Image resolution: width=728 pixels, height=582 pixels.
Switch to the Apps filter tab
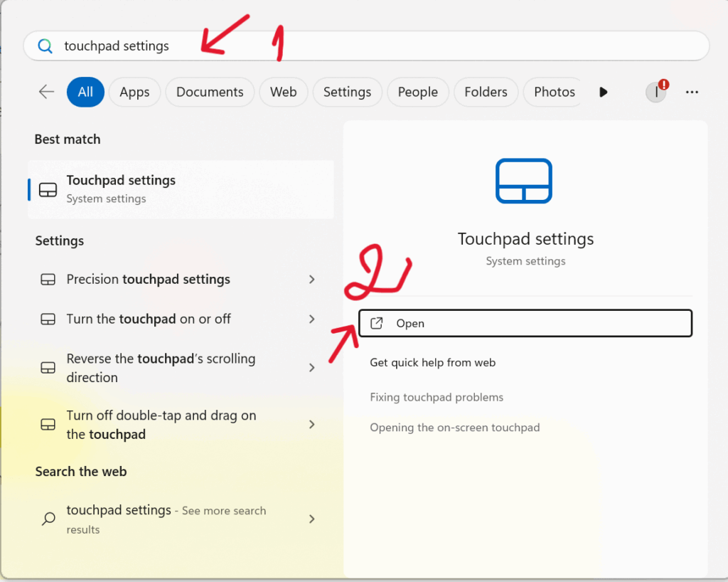[134, 92]
